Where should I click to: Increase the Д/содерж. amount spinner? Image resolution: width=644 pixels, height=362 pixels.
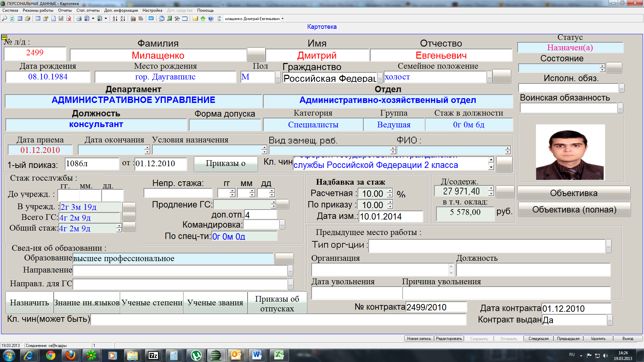pos(491,189)
